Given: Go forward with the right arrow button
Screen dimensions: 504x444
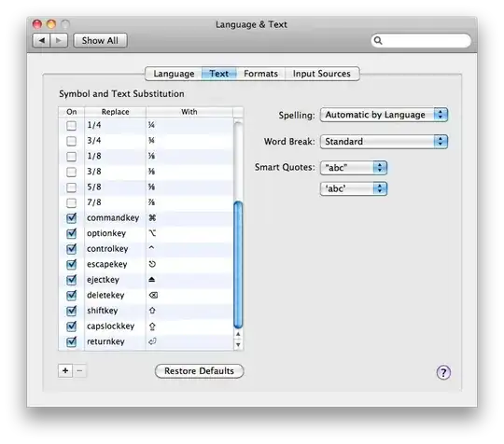Looking at the screenshot, I should coord(59,40).
